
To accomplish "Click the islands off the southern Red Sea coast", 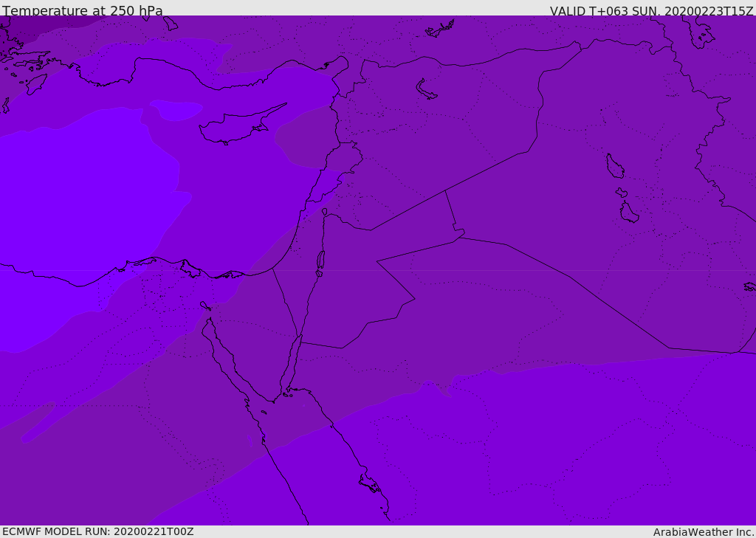I will coord(370,483).
